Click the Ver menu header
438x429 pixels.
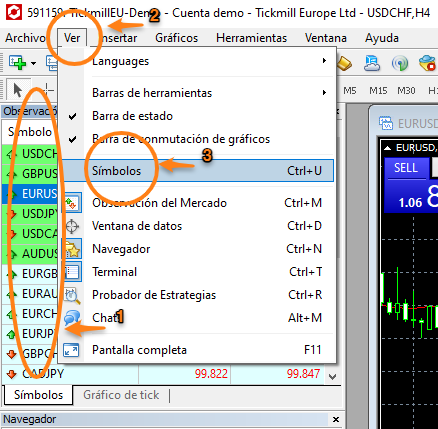pyautogui.click(x=72, y=38)
